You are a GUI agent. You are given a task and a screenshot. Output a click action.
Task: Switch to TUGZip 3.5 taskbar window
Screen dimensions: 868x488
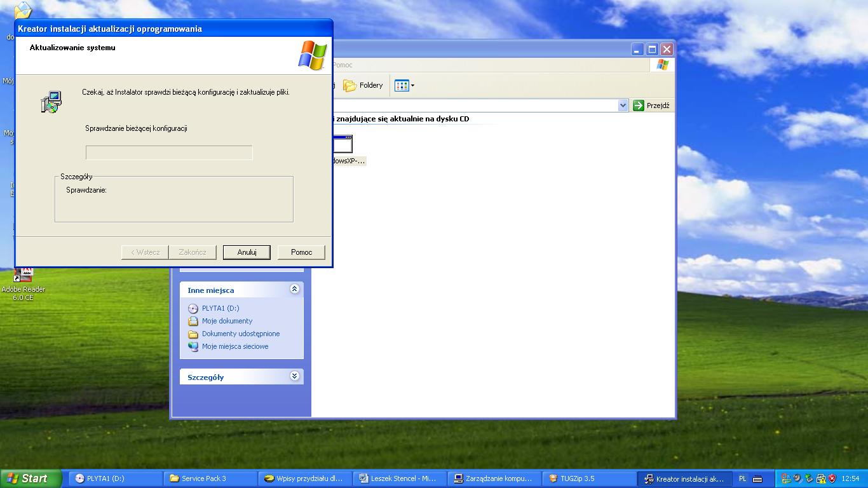[589, 478]
